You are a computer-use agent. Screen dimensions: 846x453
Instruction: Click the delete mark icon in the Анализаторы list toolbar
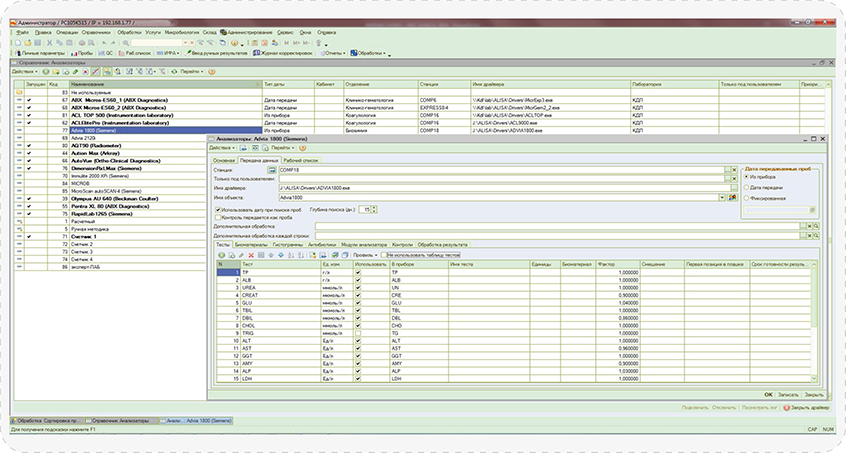pyautogui.click(x=85, y=72)
